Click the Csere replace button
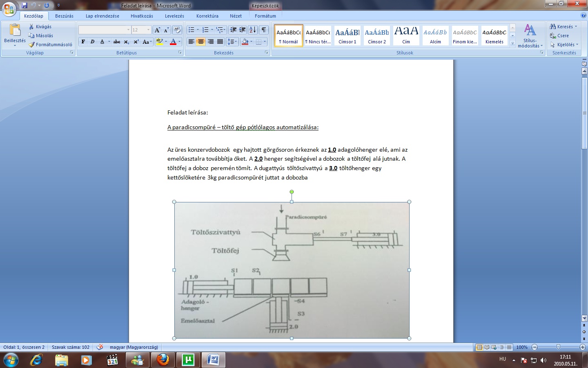The image size is (588, 368). [559, 36]
